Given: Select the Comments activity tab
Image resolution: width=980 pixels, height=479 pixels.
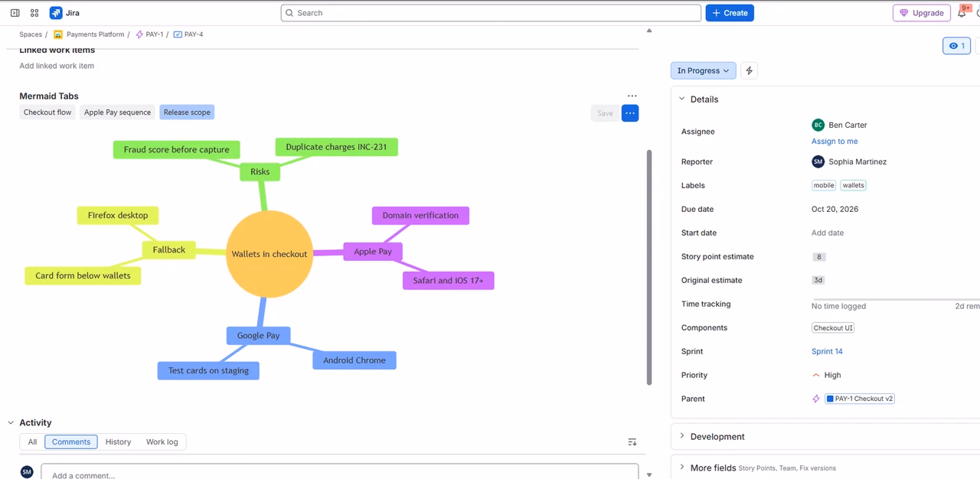Looking at the screenshot, I should click(71, 442).
